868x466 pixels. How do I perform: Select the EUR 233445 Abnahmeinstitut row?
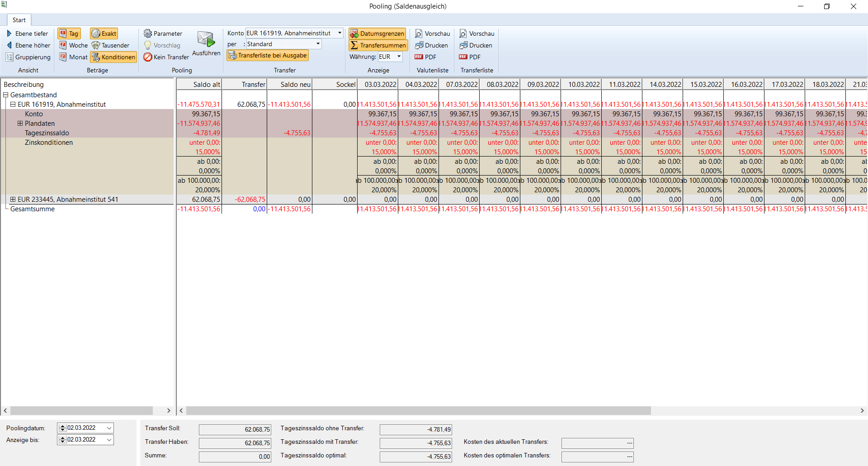(68, 200)
